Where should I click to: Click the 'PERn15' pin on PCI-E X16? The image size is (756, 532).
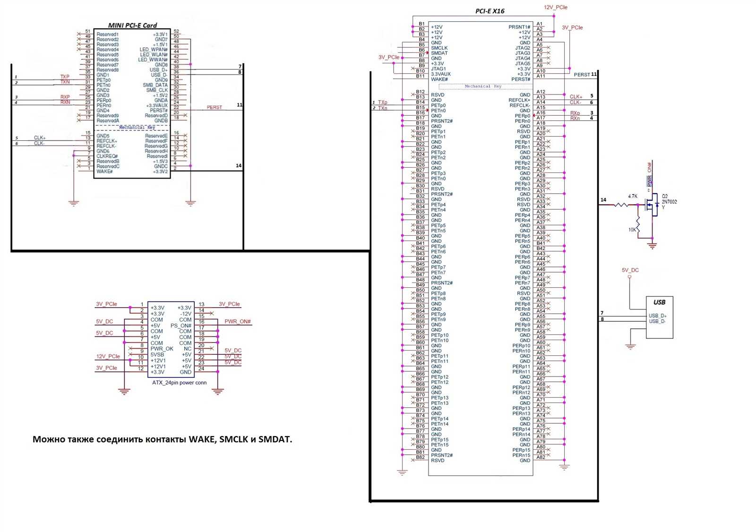click(521, 455)
